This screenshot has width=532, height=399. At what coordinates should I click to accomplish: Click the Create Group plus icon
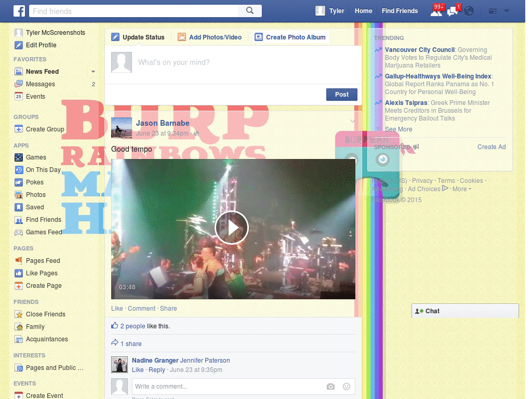(x=19, y=129)
